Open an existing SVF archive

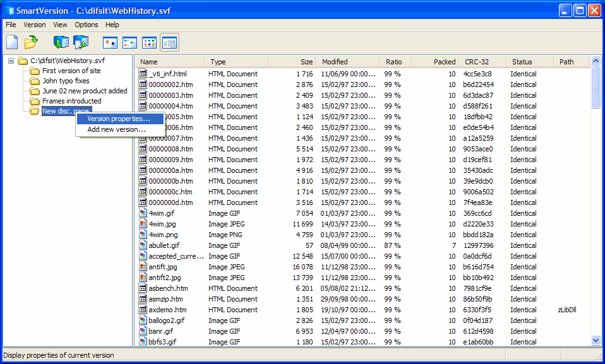pyautogui.click(x=30, y=42)
